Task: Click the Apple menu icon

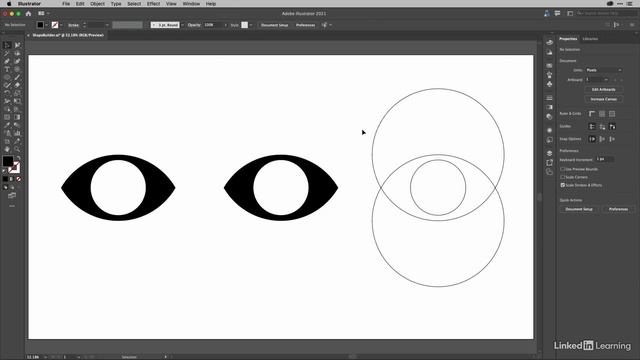Action: pyautogui.click(x=9, y=4)
